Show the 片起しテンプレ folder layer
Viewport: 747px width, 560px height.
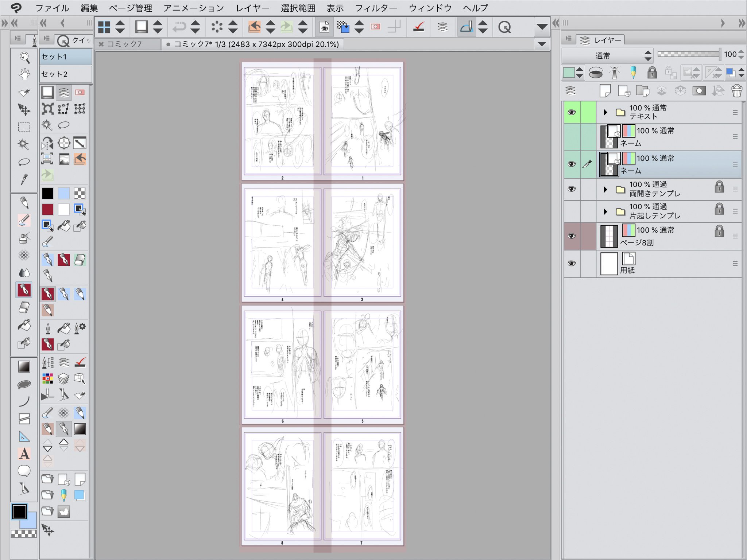[x=572, y=211]
